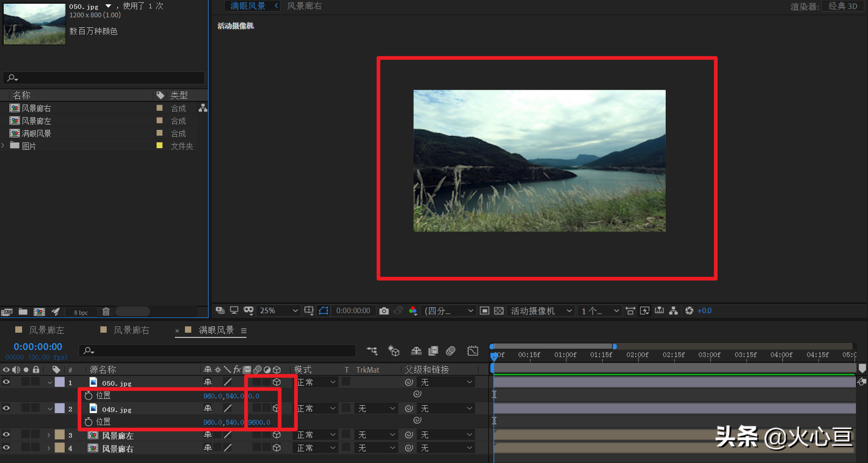Open the composition flowchart icon in viewer
This screenshot has height=463, width=868.
674,311
